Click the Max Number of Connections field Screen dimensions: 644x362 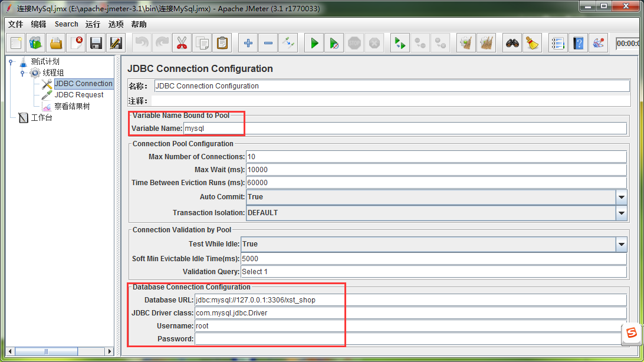(x=436, y=157)
